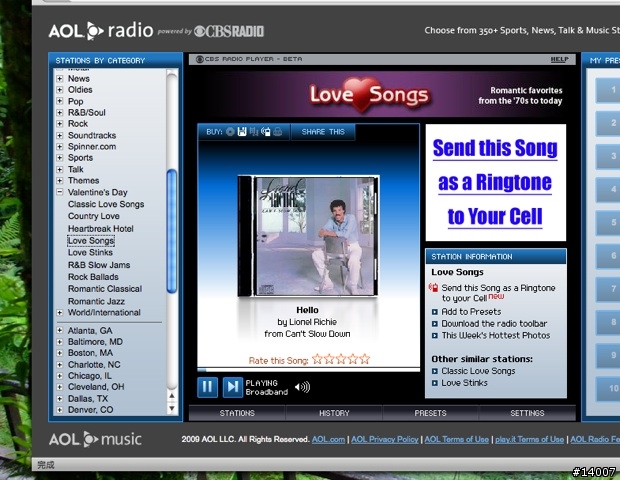Screen dimensions: 620x480
Task: Select the R&B Slow Jams station
Action: click(x=99, y=265)
